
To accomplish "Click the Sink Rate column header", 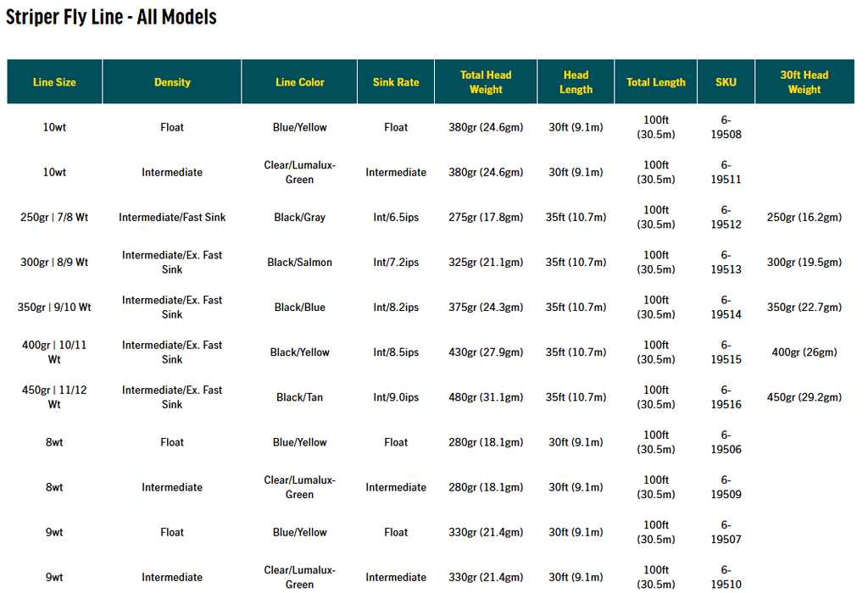I will coord(396,82).
